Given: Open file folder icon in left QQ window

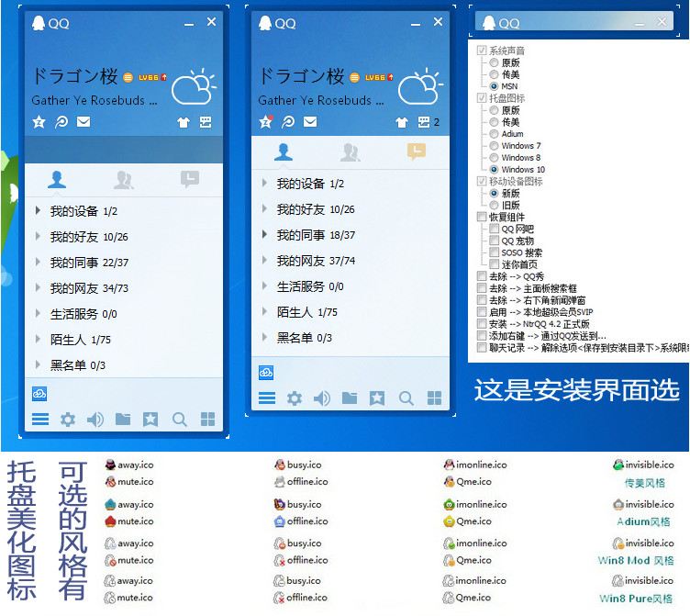Looking at the screenshot, I should (123, 419).
